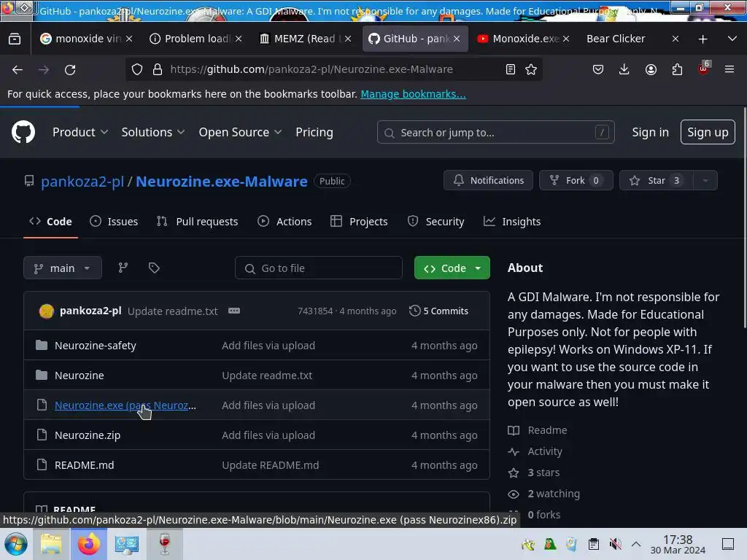Bookmark this page with star icon

(531, 69)
